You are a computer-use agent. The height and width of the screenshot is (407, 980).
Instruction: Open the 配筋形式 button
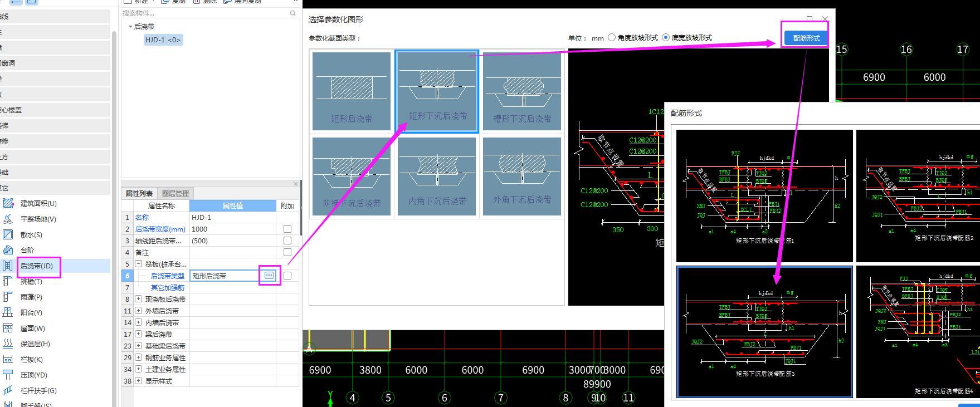tap(806, 38)
